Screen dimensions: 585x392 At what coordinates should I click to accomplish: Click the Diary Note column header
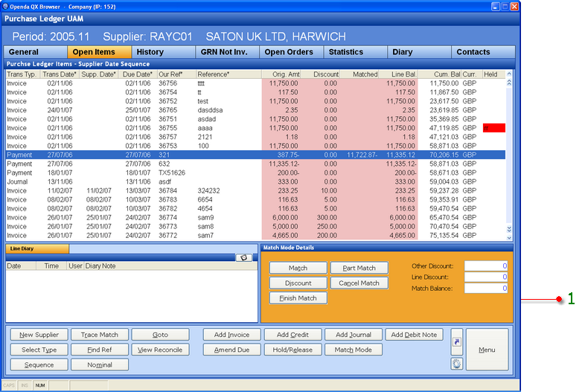tap(170, 266)
